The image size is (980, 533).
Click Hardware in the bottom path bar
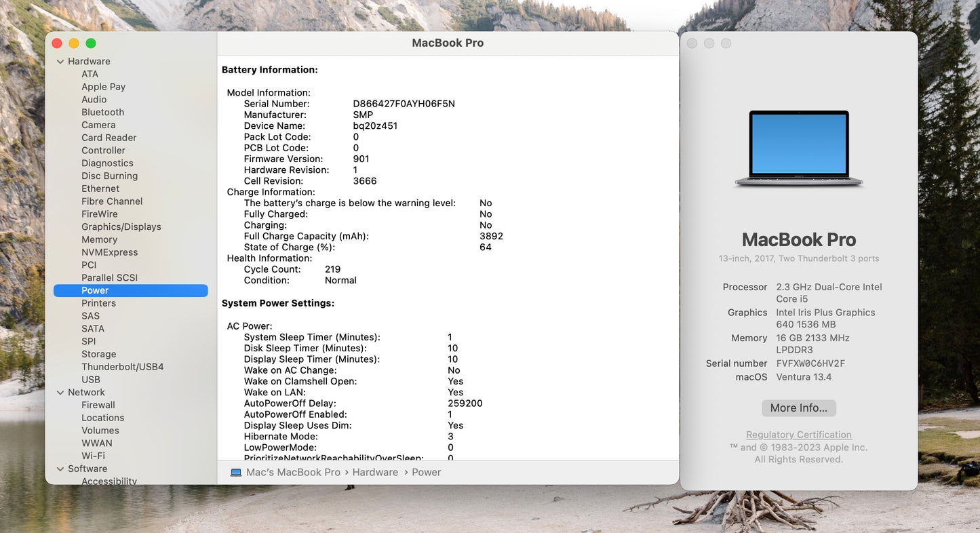[x=375, y=473]
